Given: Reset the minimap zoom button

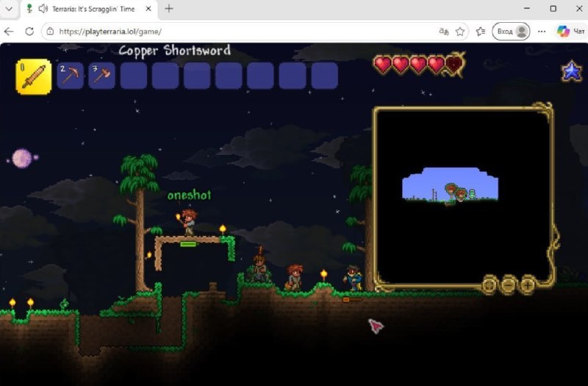Looking at the screenshot, I should pyautogui.click(x=490, y=285).
